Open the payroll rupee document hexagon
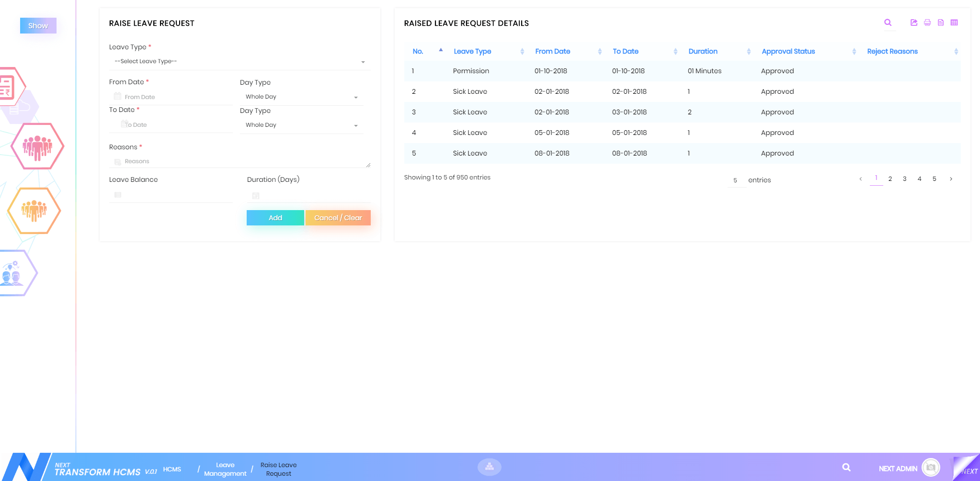Viewport: 980px width, 481px height. pos(9,87)
